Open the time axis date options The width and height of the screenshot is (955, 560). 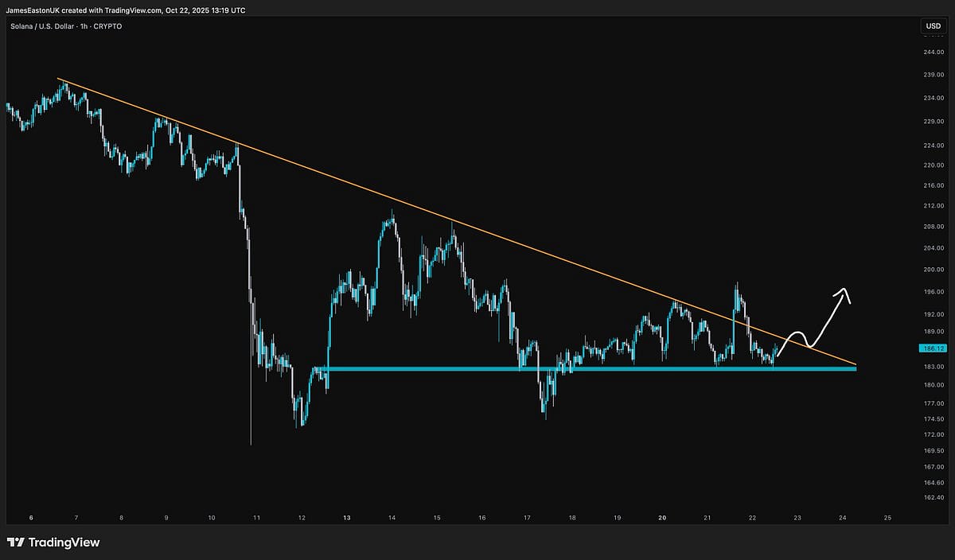coord(477,517)
